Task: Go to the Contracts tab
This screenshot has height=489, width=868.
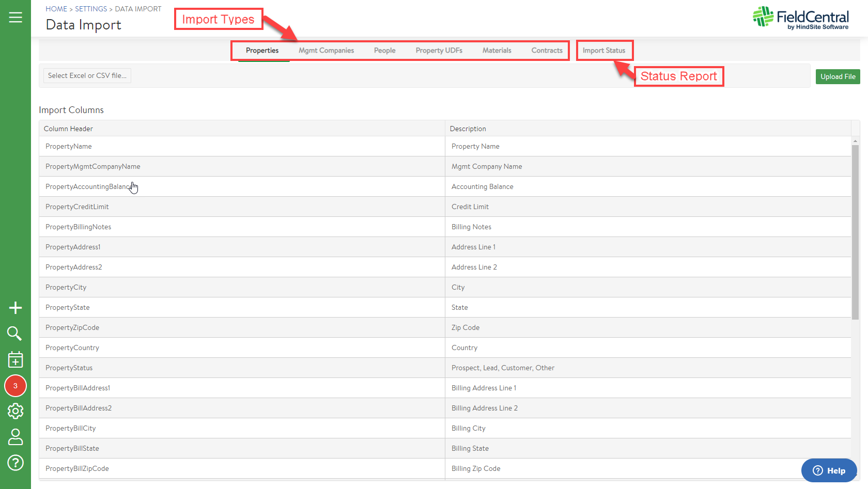Action: [x=547, y=51]
